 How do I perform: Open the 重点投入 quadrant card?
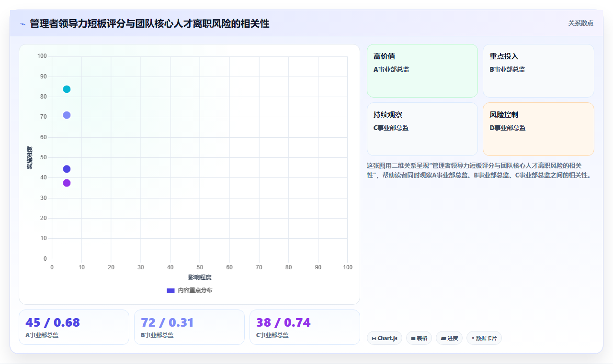point(538,71)
